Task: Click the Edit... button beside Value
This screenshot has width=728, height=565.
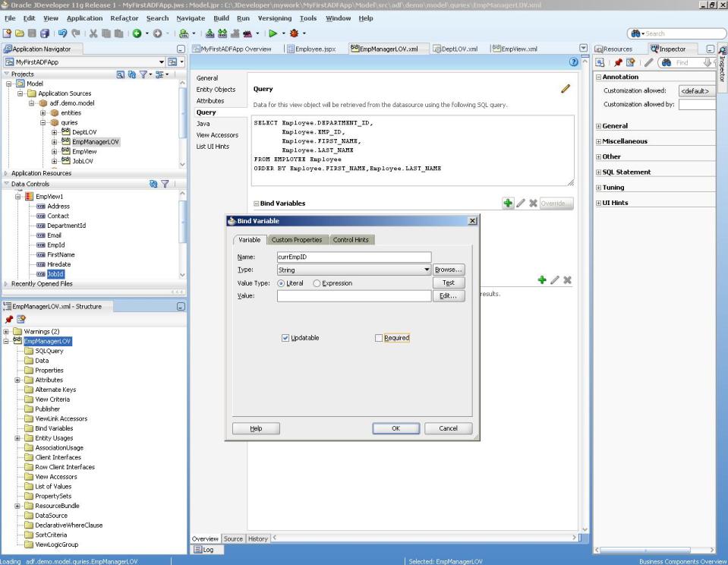Action: click(448, 295)
